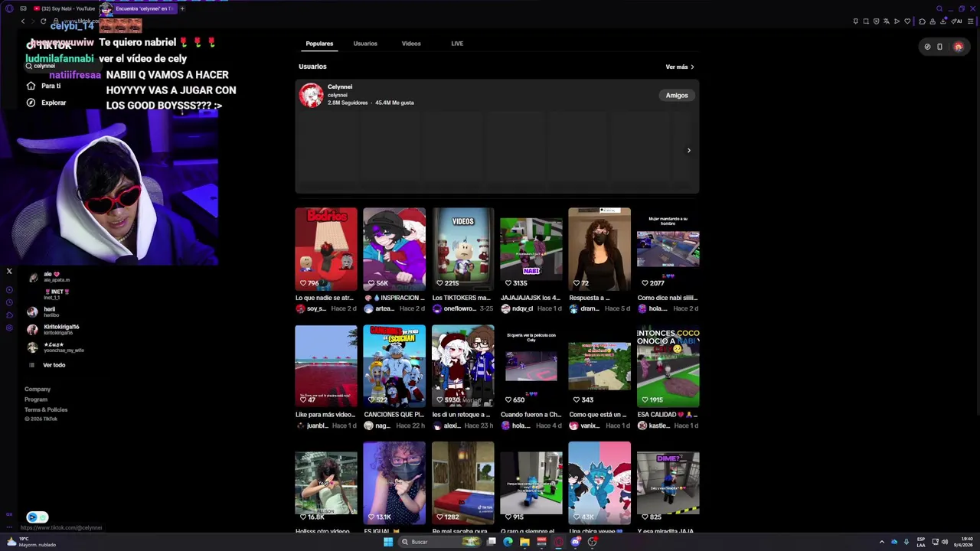Click the new tab plus button
Viewport: 980px width, 551px height.
[182, 8]
